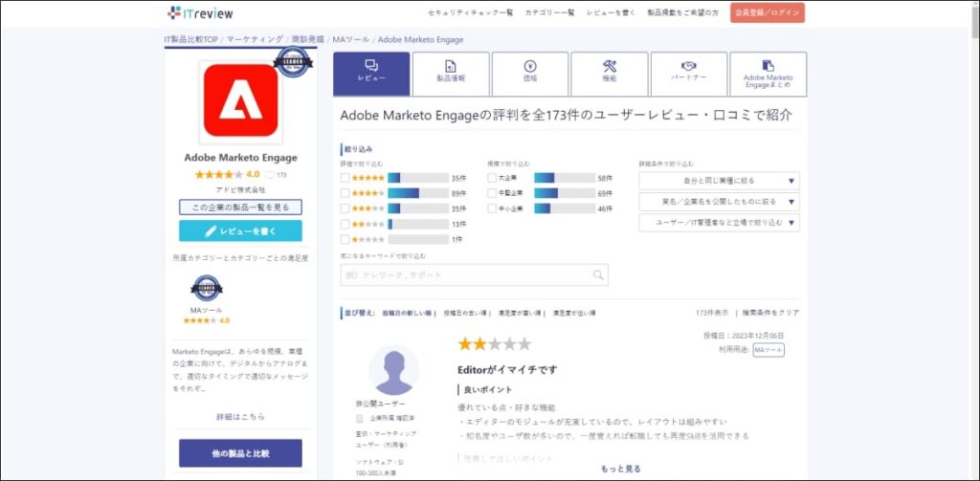Open the Adobe Marketo Engageまとめ tab
980x481 pixels.
point(768,74)
